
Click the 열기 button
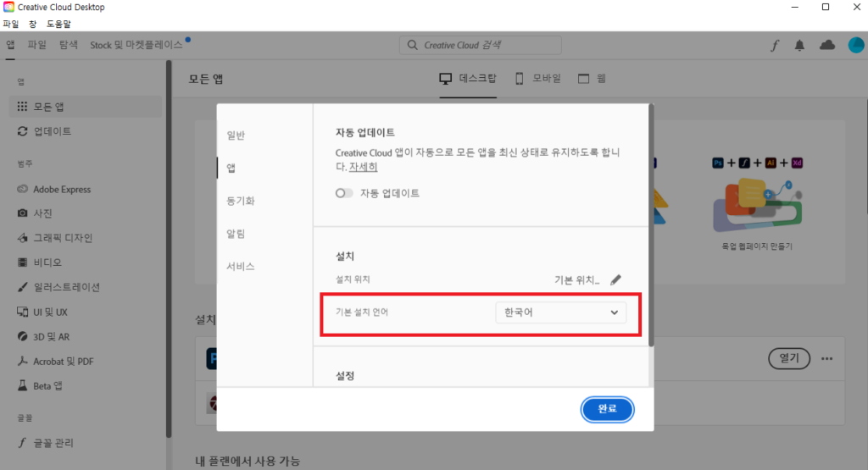click(789, 359)
